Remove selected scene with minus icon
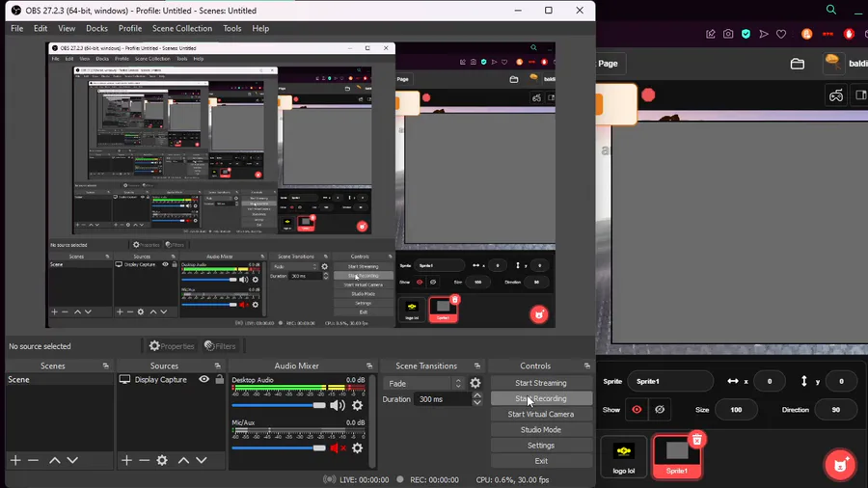The width and height of the screenshot is (868, 488). click(33, 460)
